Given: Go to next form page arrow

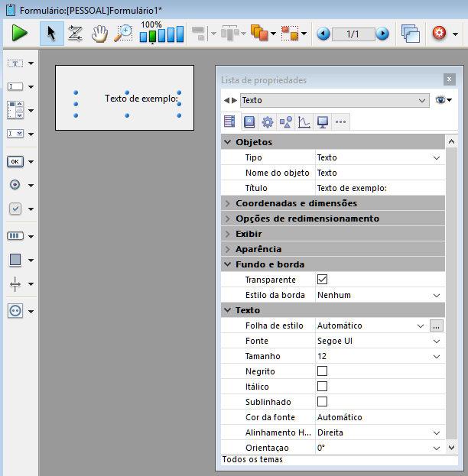Looking at the screenshot, I should 382,34.
